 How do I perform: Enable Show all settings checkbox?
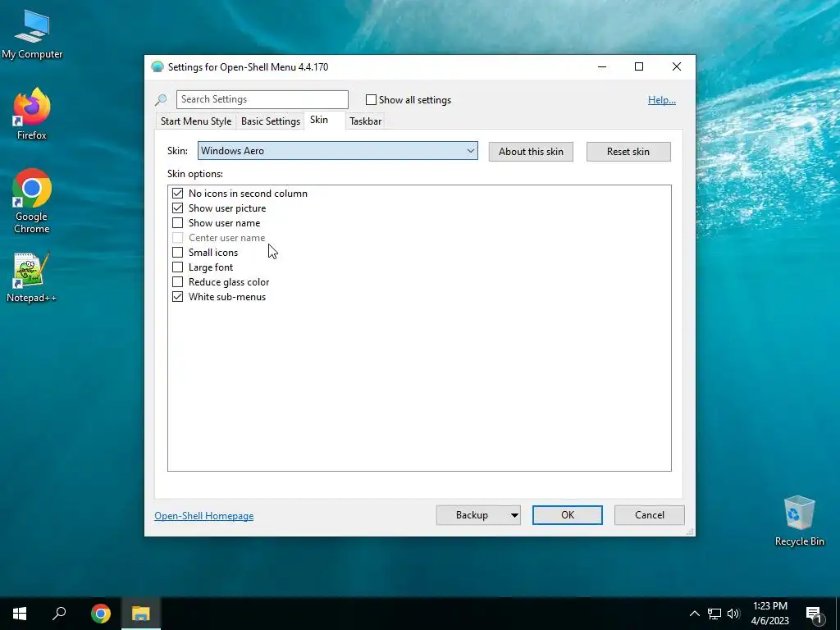[x=371, y=99]
